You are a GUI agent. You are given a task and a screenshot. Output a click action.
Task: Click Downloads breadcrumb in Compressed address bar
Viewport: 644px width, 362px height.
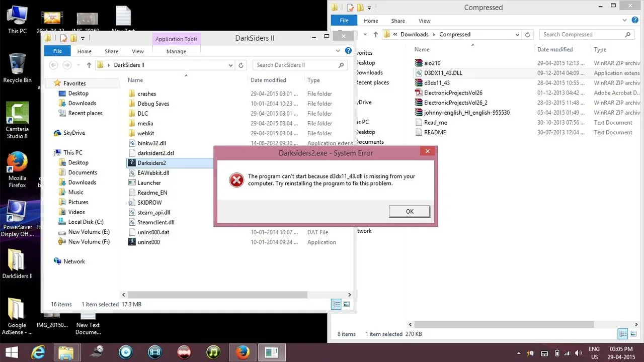click(x=414, y=35)
